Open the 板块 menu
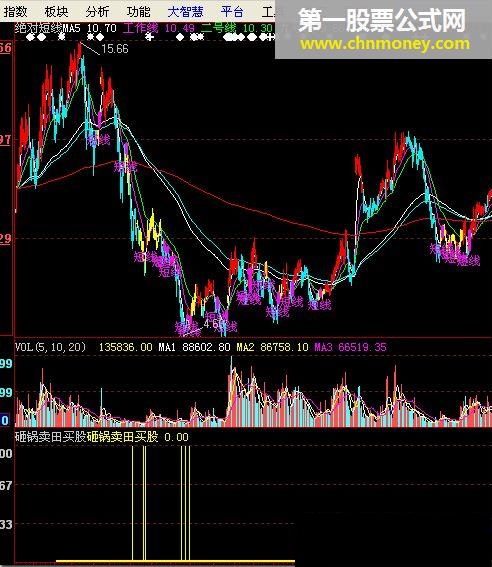492x567 pixels. [x=56, y=12]
